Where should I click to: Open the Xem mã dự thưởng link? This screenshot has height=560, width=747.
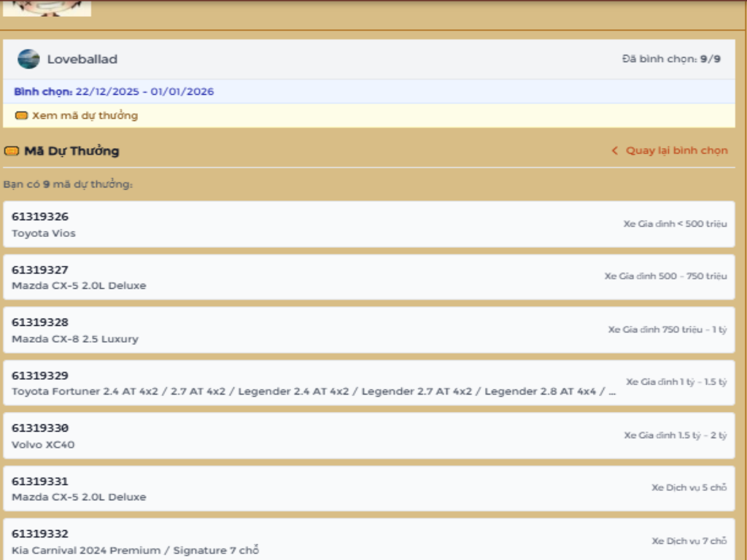point(85,115)
